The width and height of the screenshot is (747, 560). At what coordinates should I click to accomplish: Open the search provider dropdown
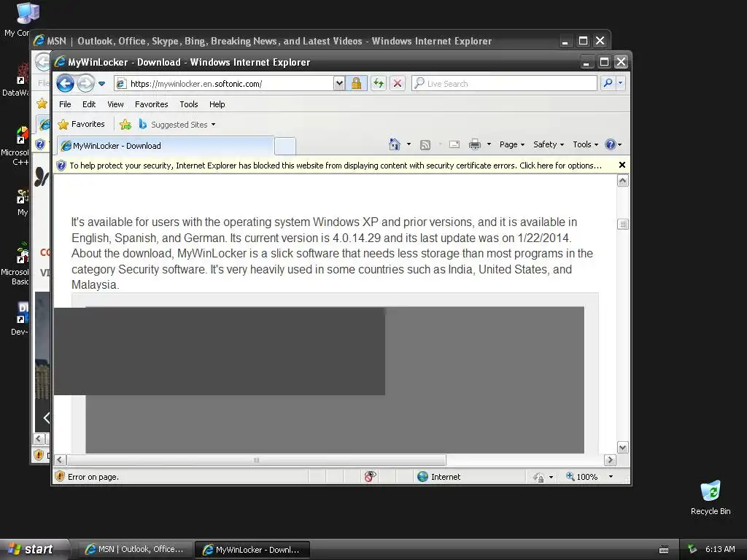pos(620,83)
